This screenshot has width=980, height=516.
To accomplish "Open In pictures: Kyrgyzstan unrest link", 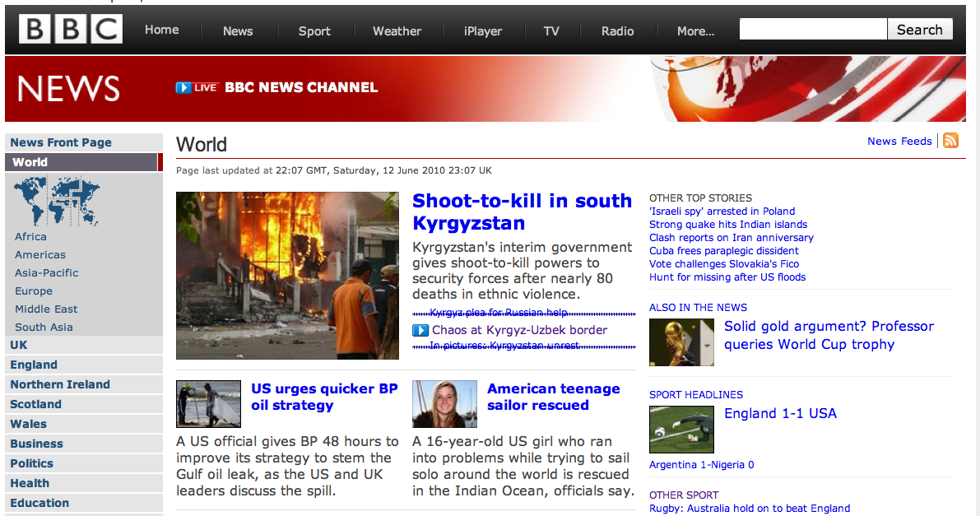I will (x=504, y=346).
